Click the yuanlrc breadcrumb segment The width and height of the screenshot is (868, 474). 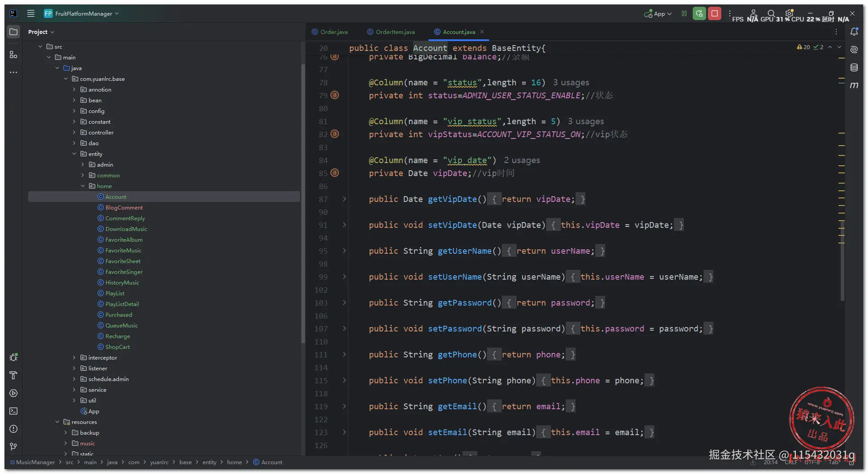(159, 462)
